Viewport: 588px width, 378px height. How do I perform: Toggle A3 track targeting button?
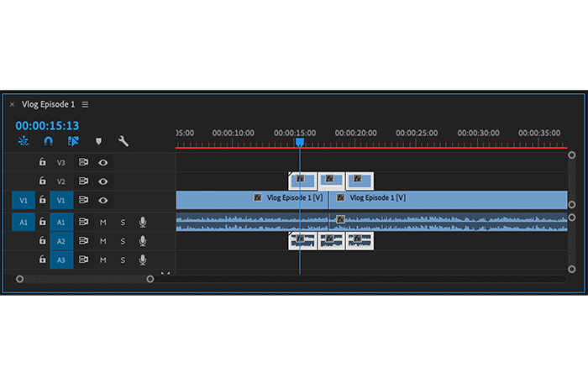tap(61, 260)
